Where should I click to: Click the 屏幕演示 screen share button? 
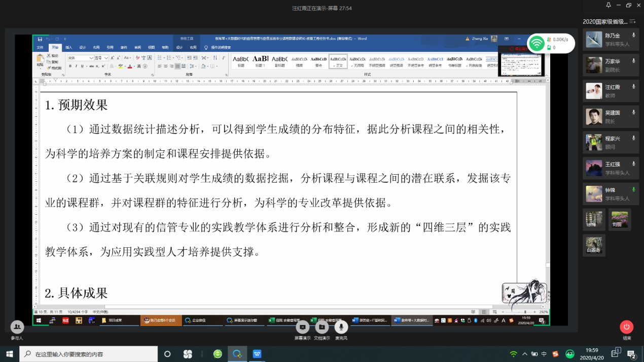coord(302,327)
